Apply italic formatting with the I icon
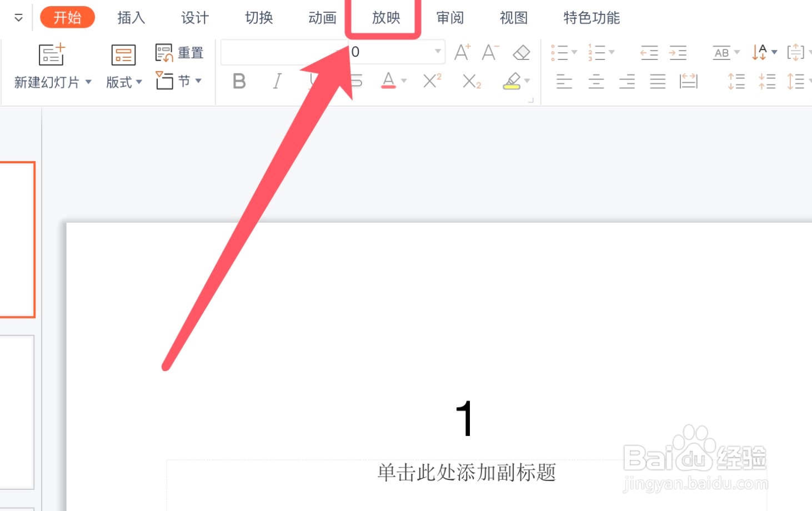 tap(276, 81)
